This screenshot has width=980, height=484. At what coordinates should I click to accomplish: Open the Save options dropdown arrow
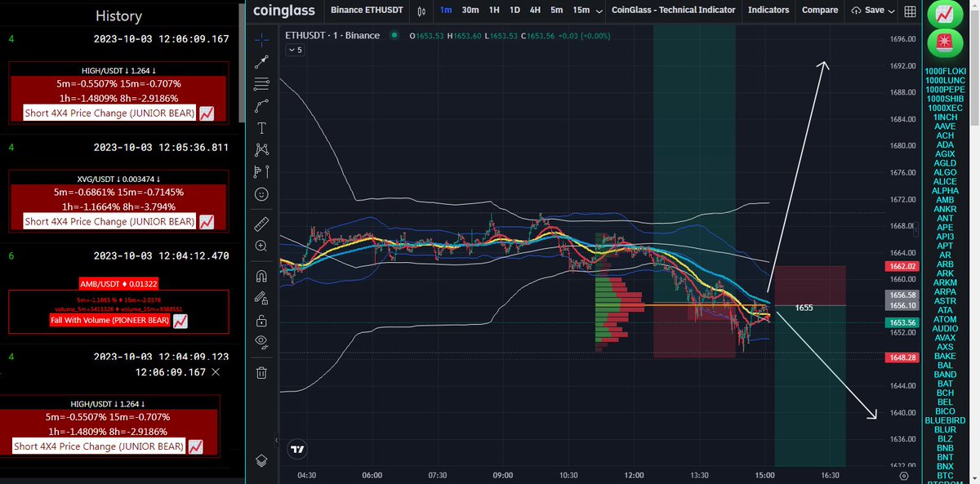click(890, 11)
